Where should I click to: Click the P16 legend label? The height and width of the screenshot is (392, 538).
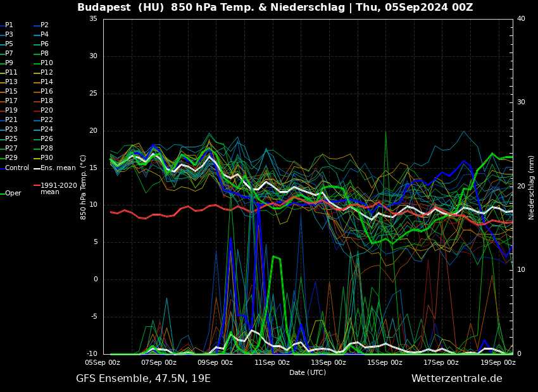tap(47, 92)
